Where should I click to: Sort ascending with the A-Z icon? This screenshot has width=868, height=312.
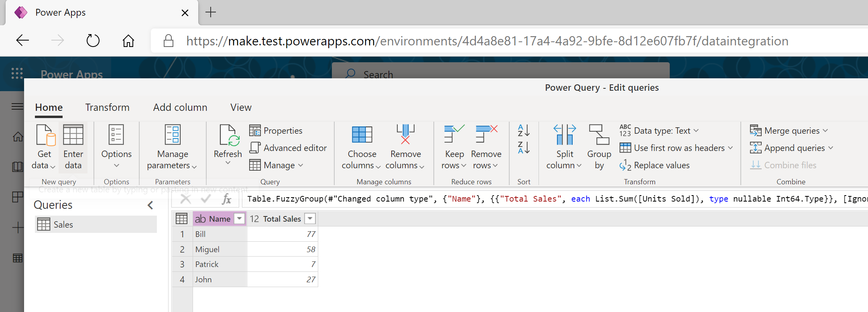pyautogui.click(x=524, y=130)
